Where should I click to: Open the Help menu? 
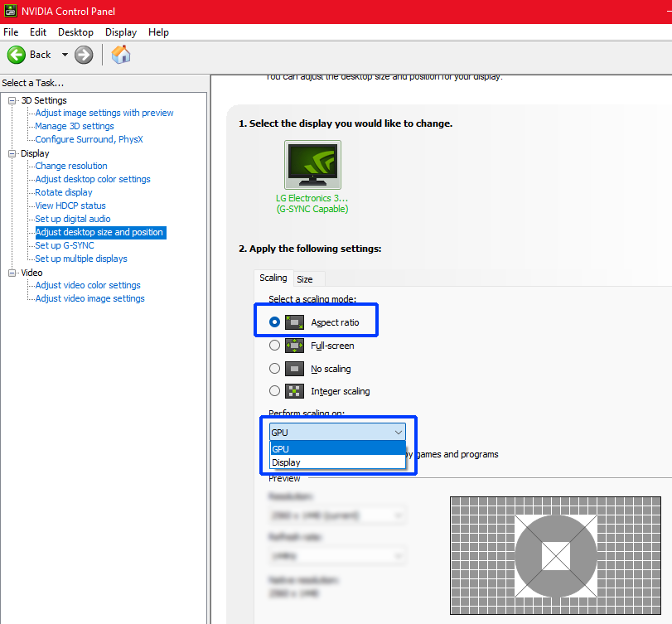click(x=158, y=32)
